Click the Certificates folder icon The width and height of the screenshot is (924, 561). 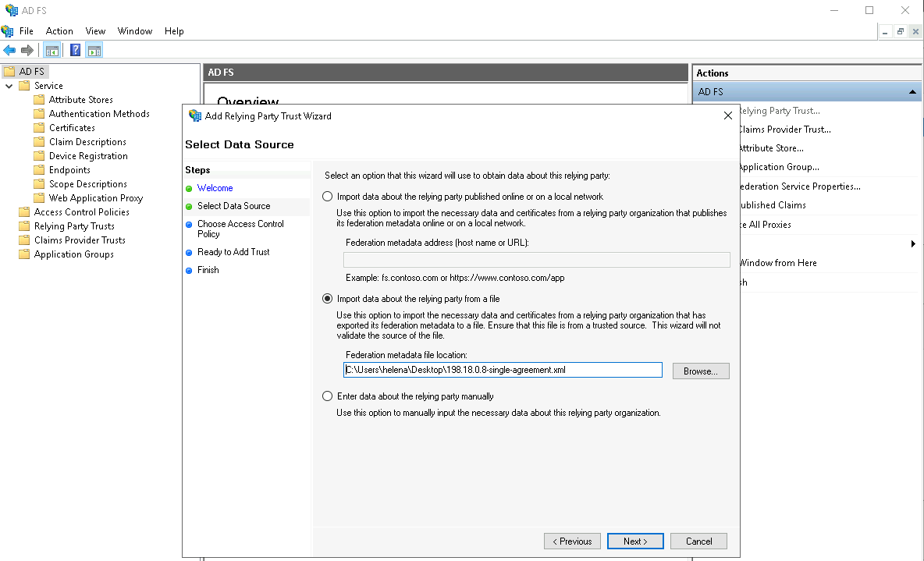pyautogui.click(x=40, y=128)
